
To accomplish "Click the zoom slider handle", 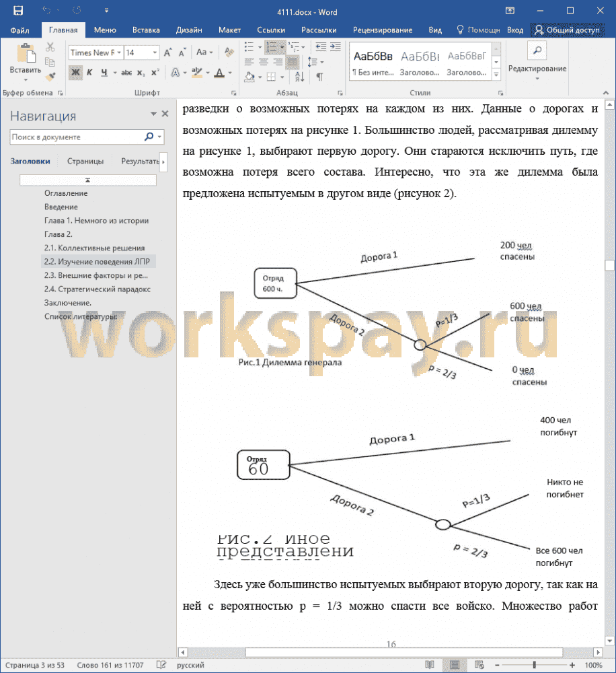I will coord(534,665).
